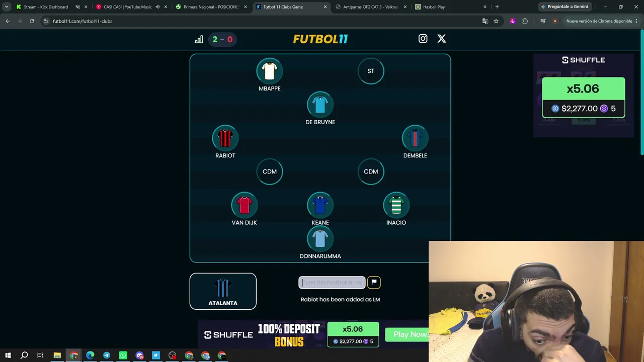Translate this page icon
This screenshot has width=644, height=362.
coord(485,21)
